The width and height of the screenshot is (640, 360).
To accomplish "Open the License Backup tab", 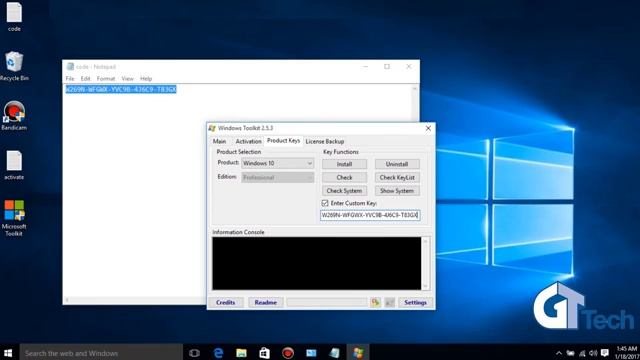I will click(325, 141).
